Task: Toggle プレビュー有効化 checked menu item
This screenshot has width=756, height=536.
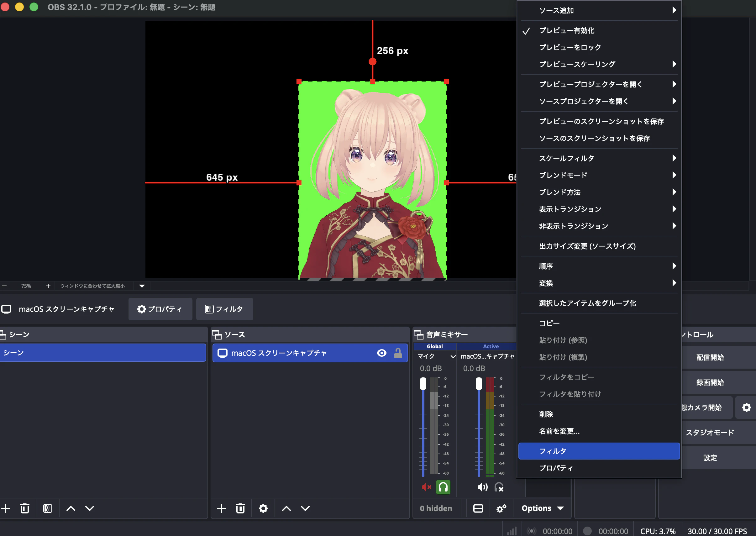Action: pos(599,30)
